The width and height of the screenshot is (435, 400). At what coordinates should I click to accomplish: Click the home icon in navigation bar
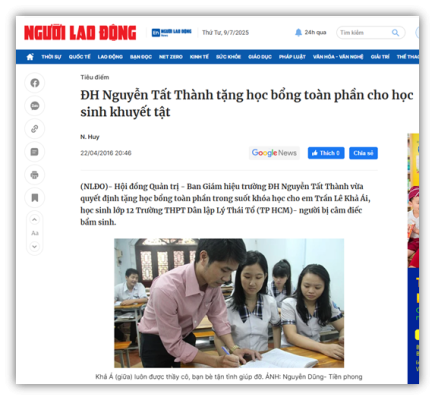(x=30, y=57)
